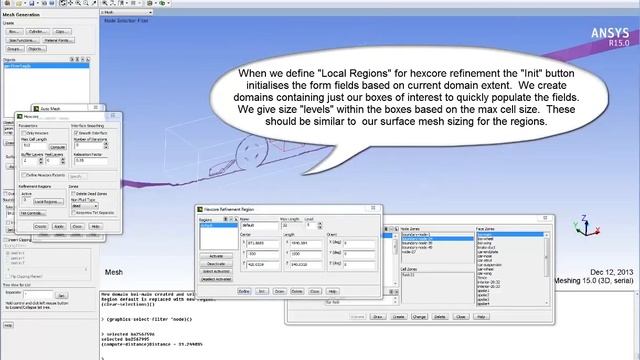This screenshot has height=360, width=640.
Task: Uncheck the Smooth Interface checkbox
Action: (76, 133)
